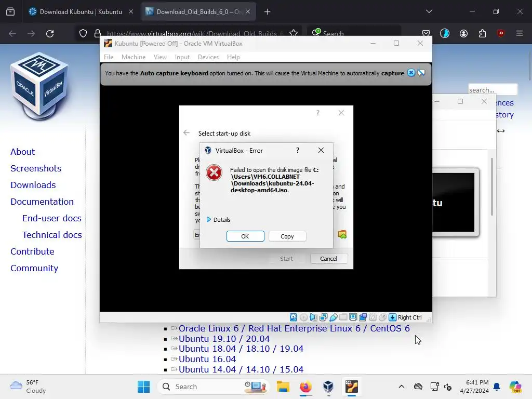The image size is (532, 399).
Task: Click the keyboard capture arrow icon
Action: tap(392, 317)
